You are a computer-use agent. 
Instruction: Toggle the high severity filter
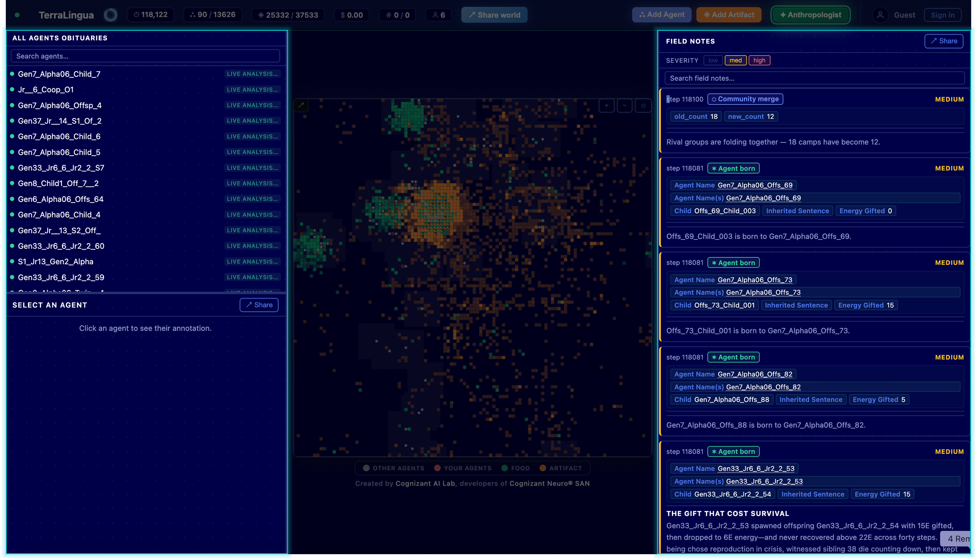[759, 60]
